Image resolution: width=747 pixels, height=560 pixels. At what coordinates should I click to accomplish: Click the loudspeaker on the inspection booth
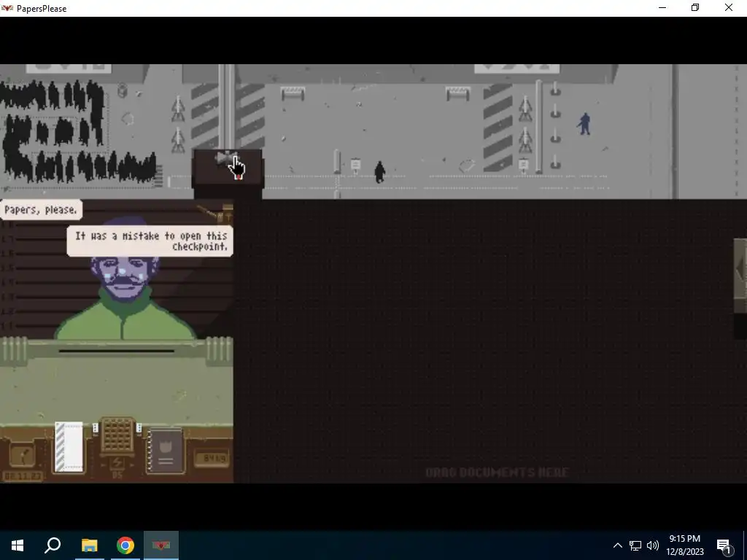[x=226, y=158]
